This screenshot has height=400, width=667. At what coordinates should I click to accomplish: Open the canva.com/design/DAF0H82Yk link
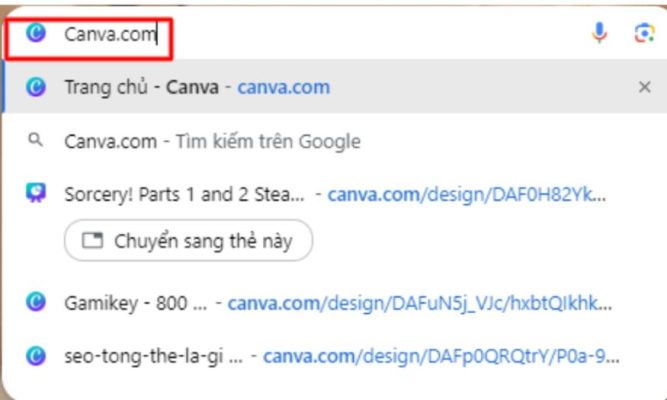click(466, 194)
